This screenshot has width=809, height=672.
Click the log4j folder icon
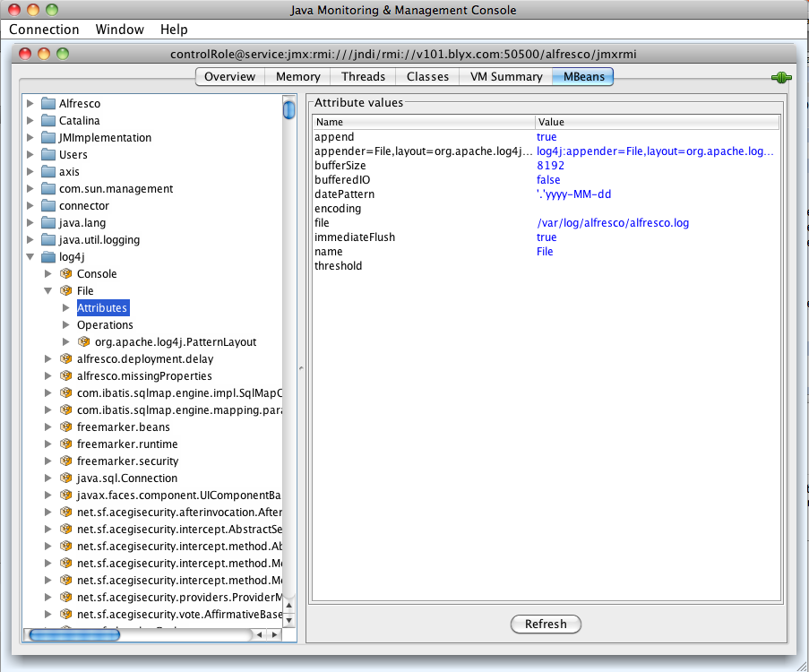(48, 256)
